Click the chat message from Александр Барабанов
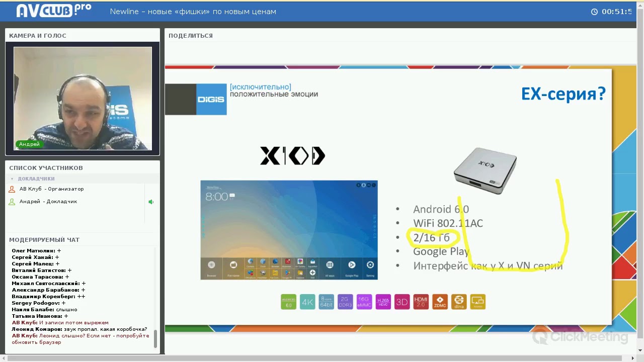The height and width of the screenshot is (362, 644). (48, 290)
